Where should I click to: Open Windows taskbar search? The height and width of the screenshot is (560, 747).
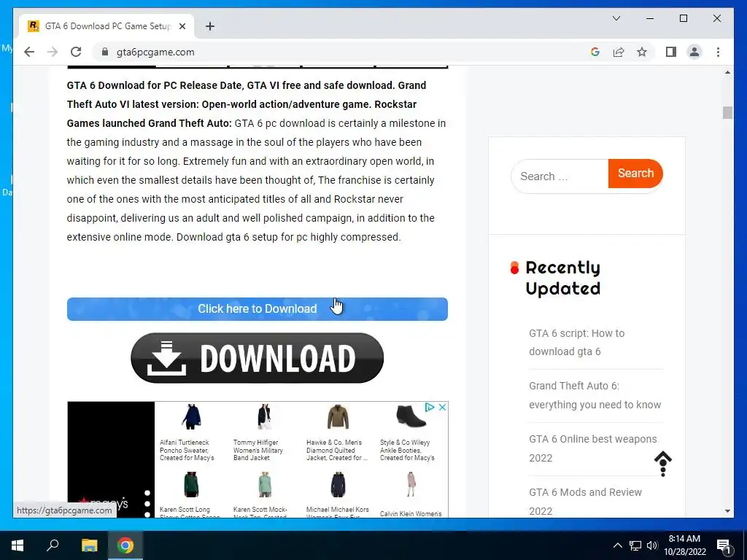(x=53, y=545)
